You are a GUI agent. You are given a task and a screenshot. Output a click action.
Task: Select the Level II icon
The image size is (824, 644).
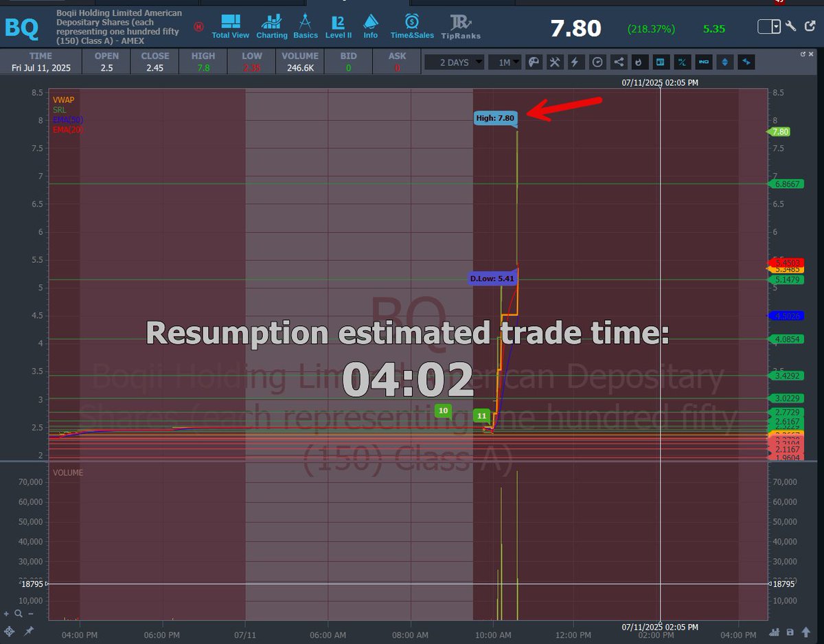point(338,27)
